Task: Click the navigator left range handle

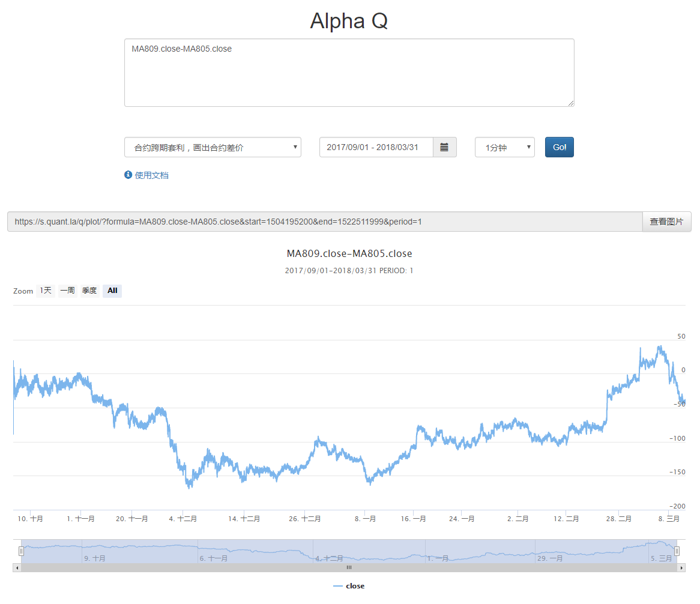Action: (22, 551)
